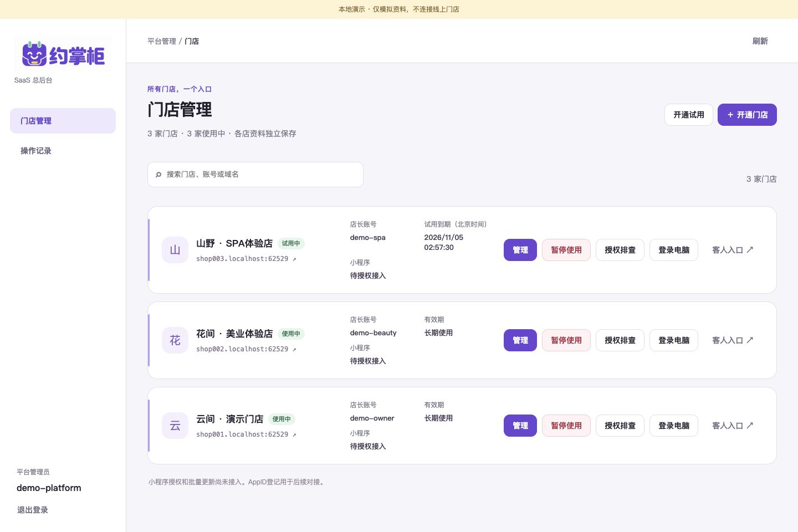Click 授权排查 for 山野 SPA体验店
Viewport: 798px width, 532px height.
[x=620, y=250]
